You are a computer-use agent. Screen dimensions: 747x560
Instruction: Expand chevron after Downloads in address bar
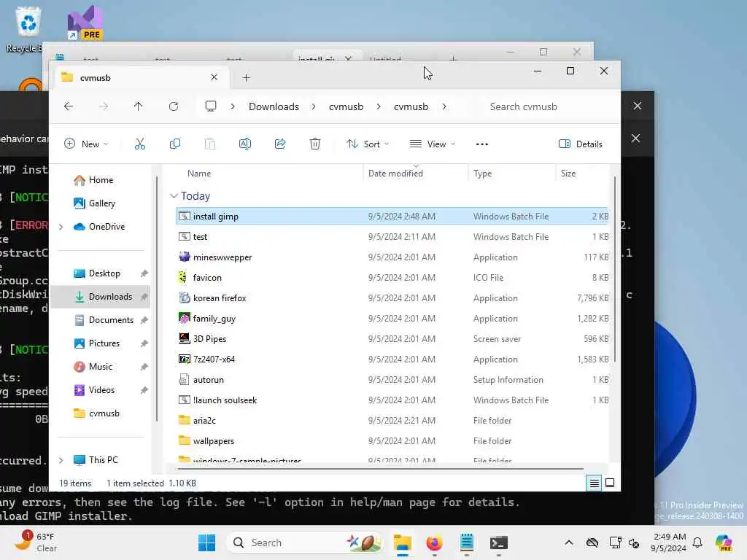(x=314, y=106)
